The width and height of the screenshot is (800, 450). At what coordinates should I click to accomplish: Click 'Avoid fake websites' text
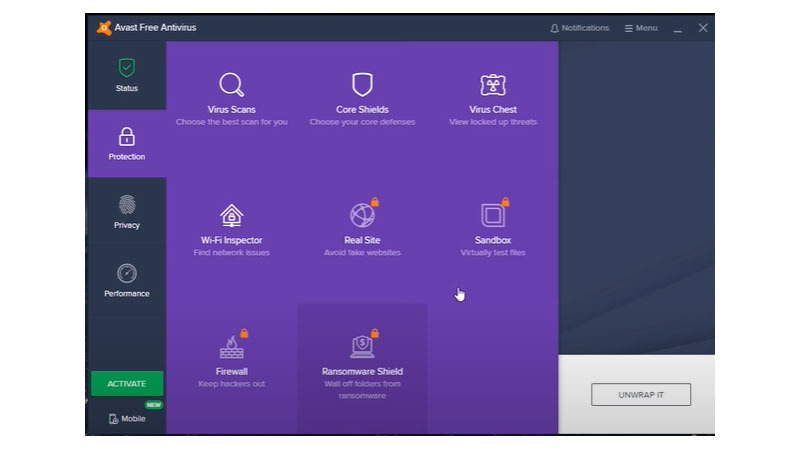click(362, 253)
